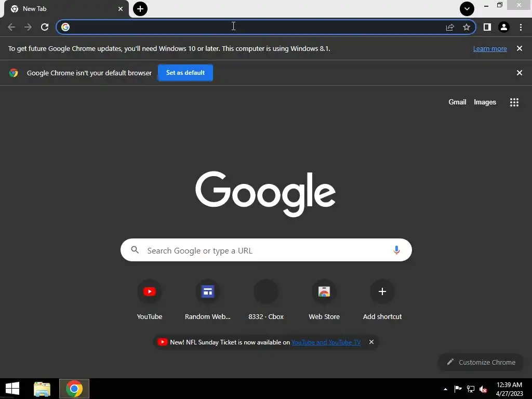Click Chrome logo in default browser bar
Screen dimensions: 532x399
(x=14, y=73)
